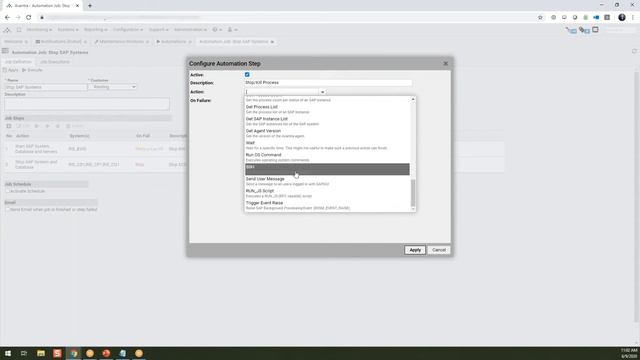Select Get SAP Instance List option

point(327,121)
